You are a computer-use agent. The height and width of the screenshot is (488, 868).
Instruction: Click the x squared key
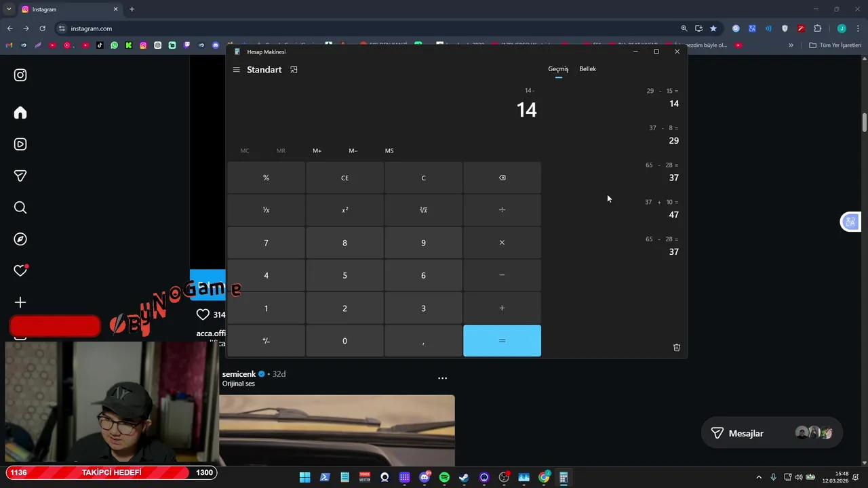point(344,210)
